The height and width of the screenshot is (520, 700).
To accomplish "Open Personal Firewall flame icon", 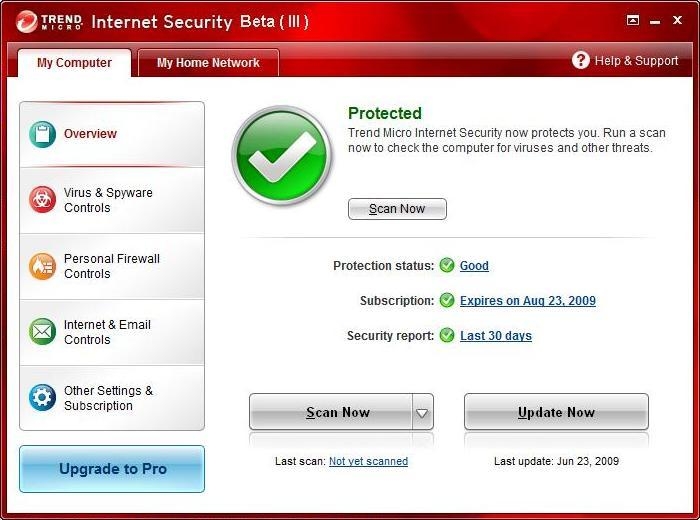I will click(x=42, y=266).
